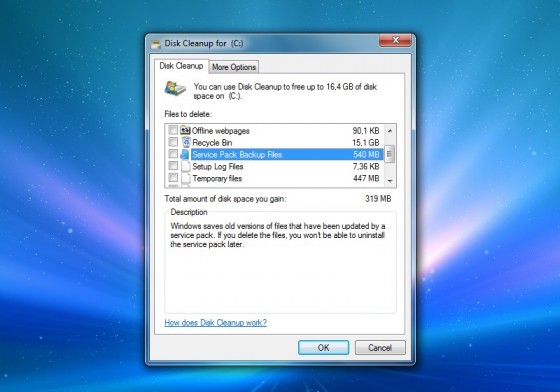Click the Cancel button
Image resolution: width=560 pixels, height=392 pixels.
click(x=380, y=347)
